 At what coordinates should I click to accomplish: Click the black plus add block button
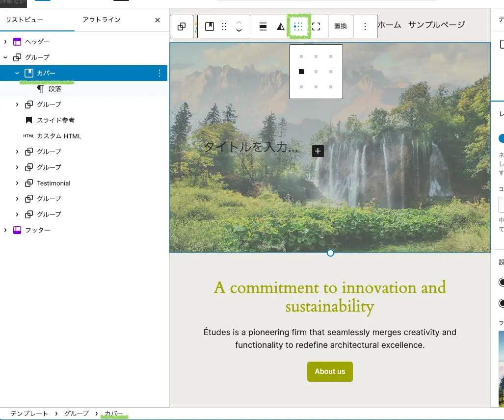318,151
